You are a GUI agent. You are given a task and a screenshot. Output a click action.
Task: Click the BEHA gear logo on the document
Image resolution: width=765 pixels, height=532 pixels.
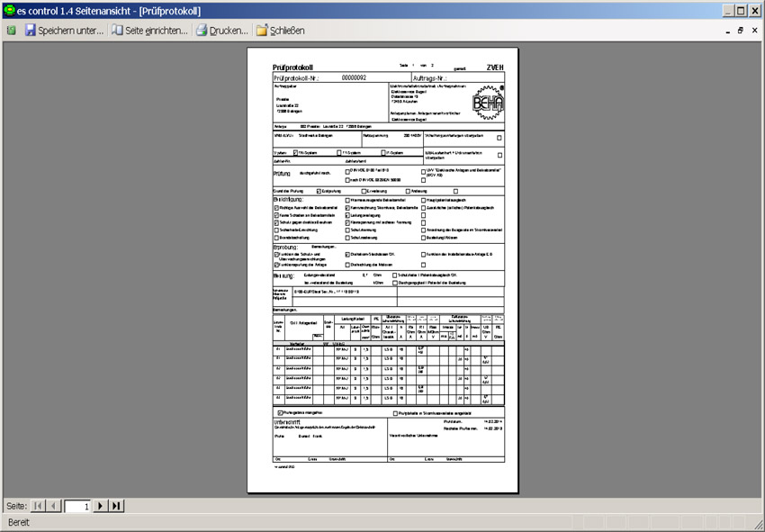489,102
